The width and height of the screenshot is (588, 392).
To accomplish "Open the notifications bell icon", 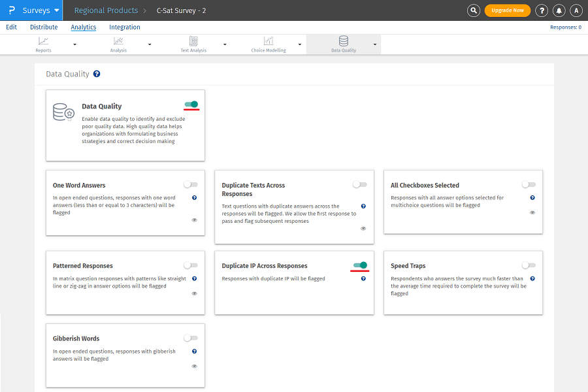I will click(559, 10).
